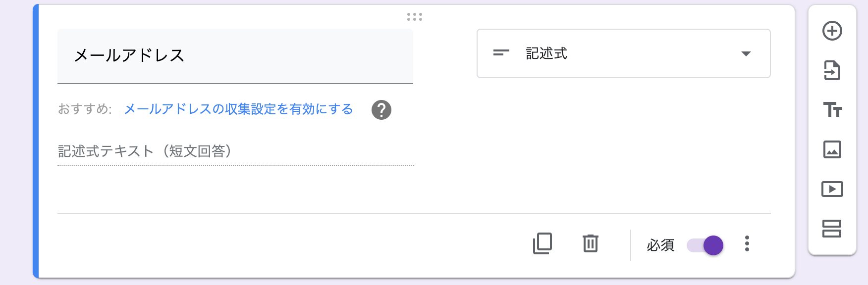
Task: Duplicate the メールアドレス question
Action: point(542,243)
